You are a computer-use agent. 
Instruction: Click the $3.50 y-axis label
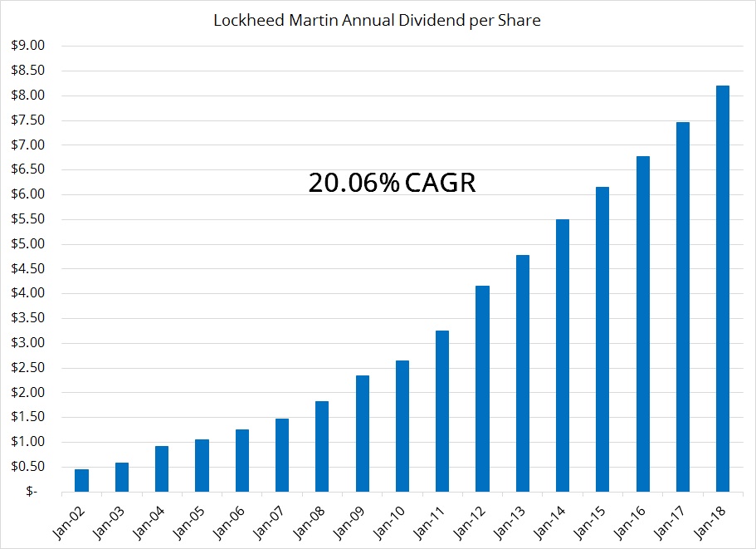click(x=28, y=318)
